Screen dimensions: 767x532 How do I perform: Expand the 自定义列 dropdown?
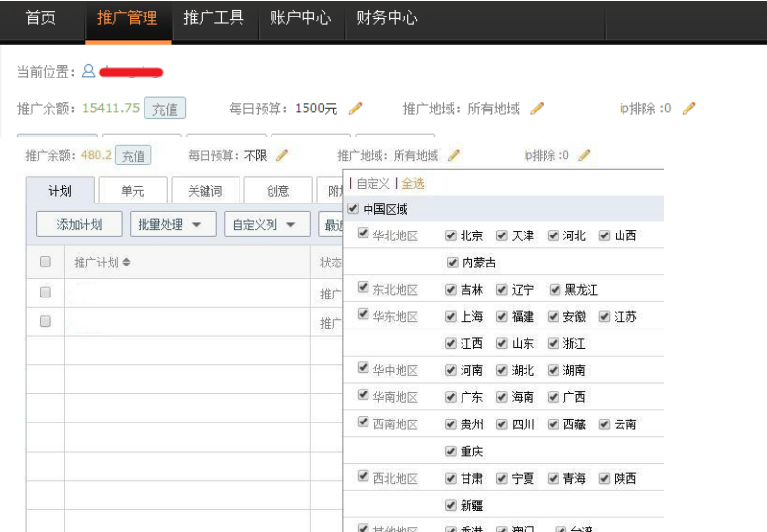pyautogui.click(x=267, y=225)
